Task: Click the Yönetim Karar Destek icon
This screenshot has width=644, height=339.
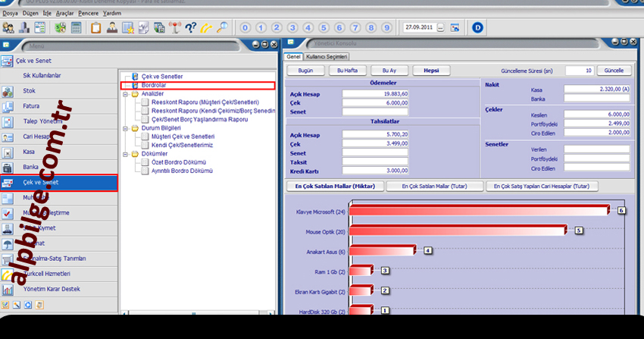Action: 8,289
